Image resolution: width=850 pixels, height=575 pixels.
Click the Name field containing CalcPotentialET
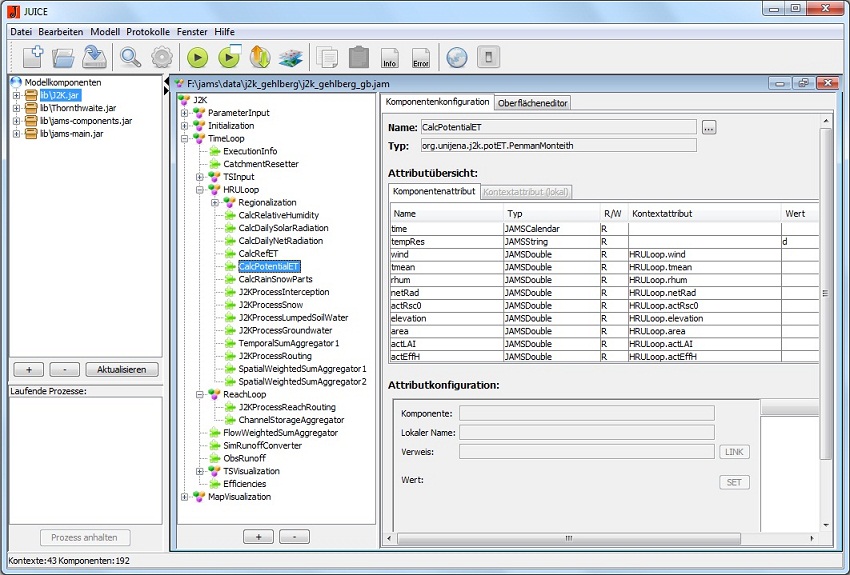557,127
